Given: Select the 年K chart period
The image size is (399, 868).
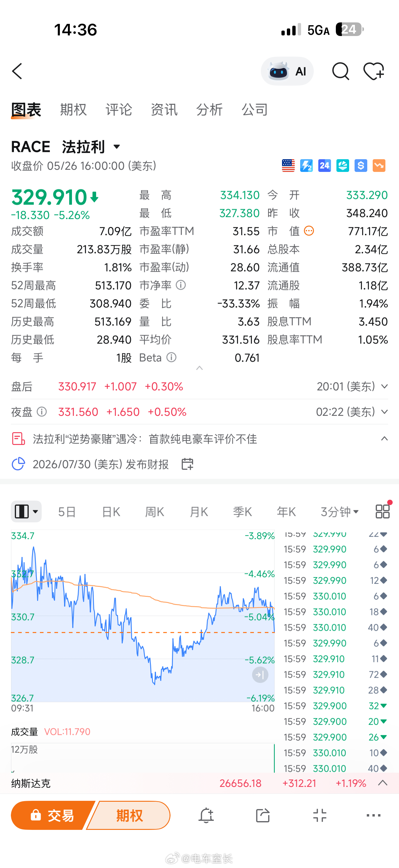Looking at the screenshot, I should [286, 512].
